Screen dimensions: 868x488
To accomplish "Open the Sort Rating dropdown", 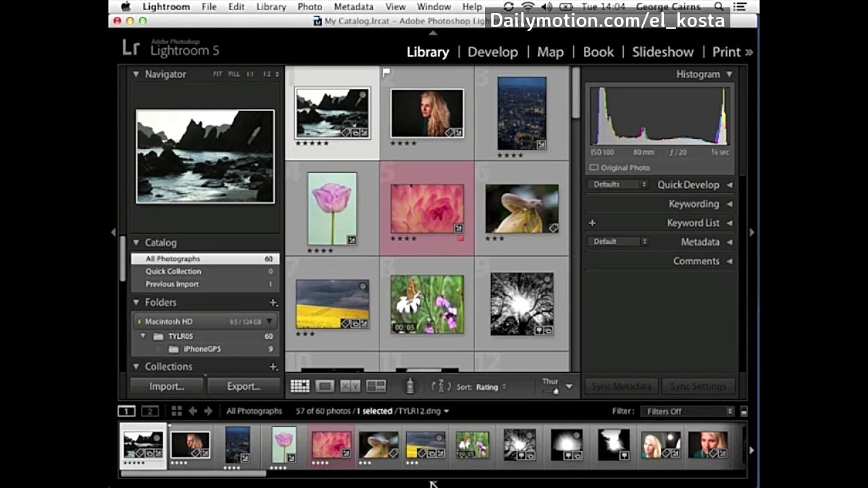I will (x=491, y=387).
